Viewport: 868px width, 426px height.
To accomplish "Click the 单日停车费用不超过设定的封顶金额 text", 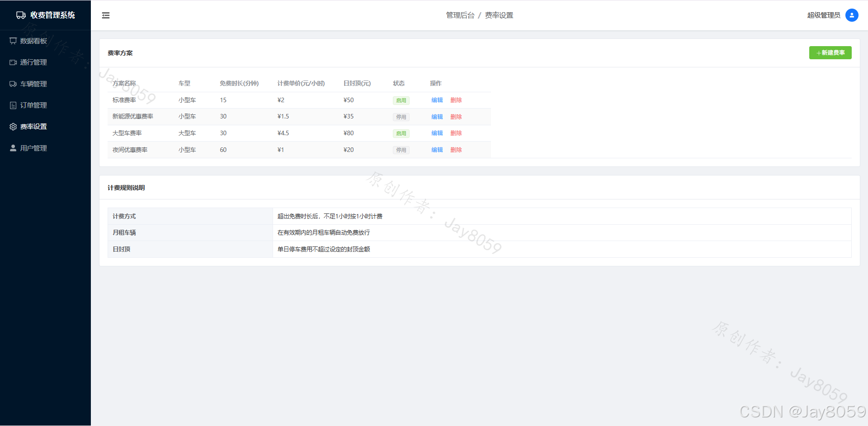I will click(324, 250).
